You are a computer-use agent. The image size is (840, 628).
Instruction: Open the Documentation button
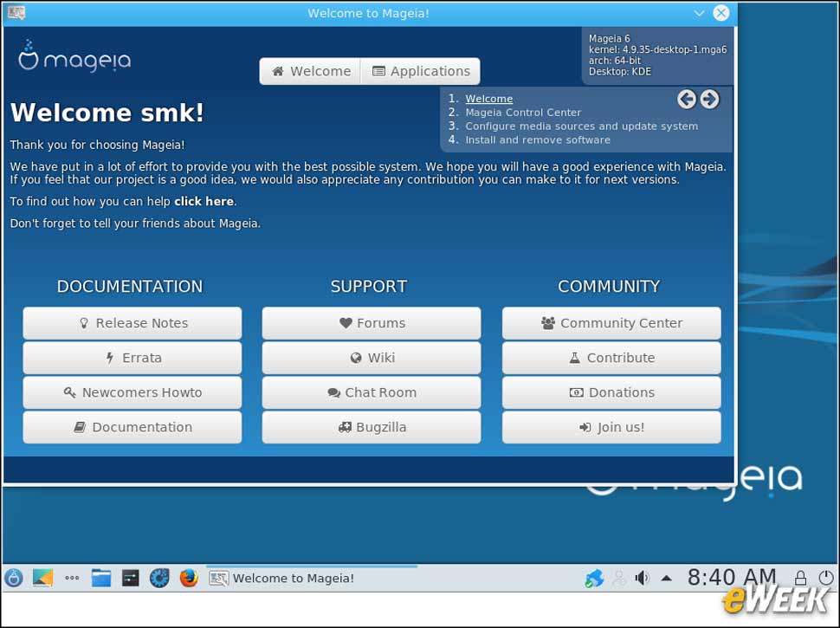pyautogui.click(x=132, y=427)
